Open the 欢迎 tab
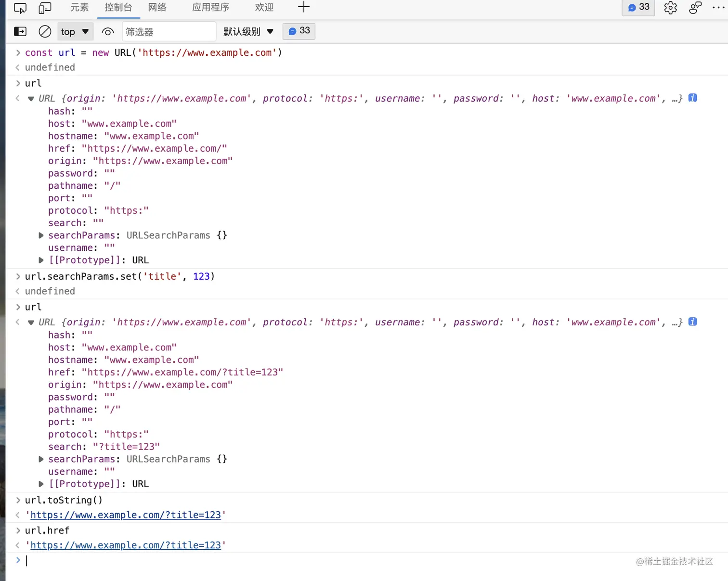This screenshot has height=581, width=728. pyautogui.click(x=264, y=7)
